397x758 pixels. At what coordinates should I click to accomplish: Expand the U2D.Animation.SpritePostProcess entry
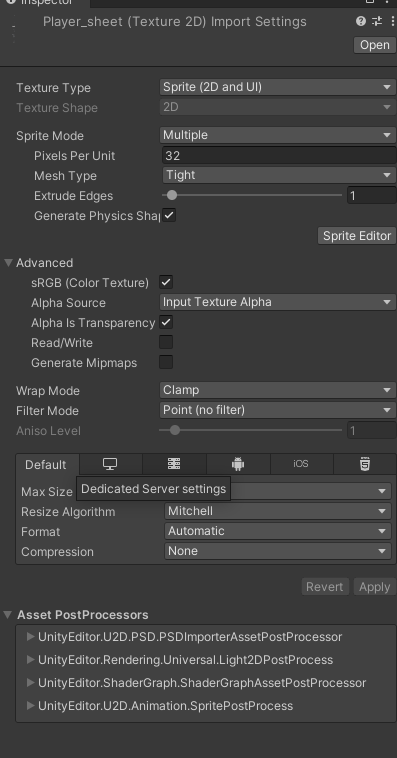[30, 705]
